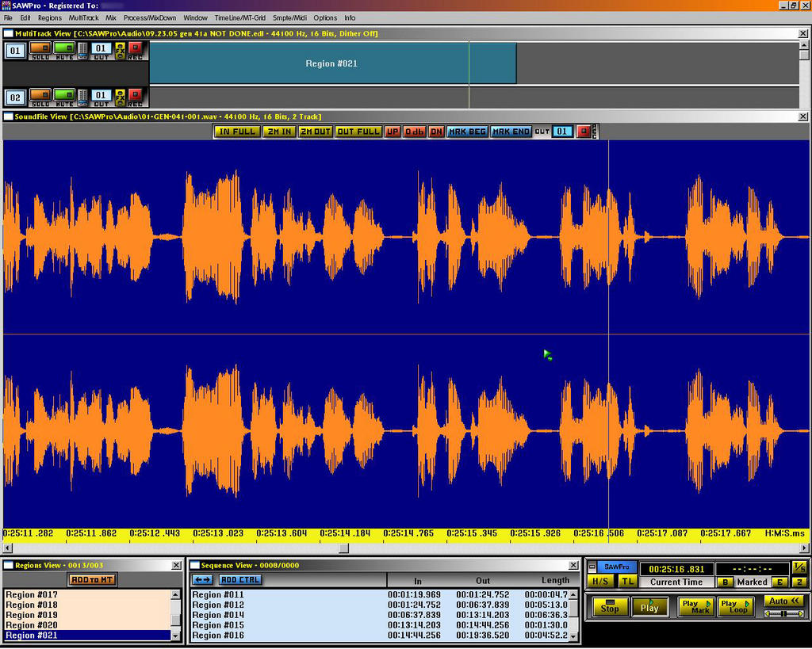Open the Options menu

[325, 17]
